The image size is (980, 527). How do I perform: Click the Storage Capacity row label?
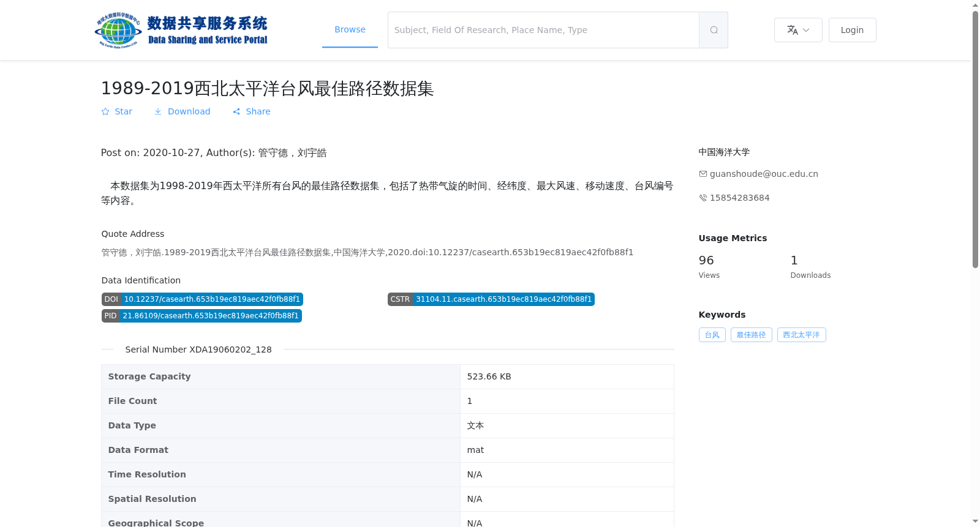coord(149,376)
